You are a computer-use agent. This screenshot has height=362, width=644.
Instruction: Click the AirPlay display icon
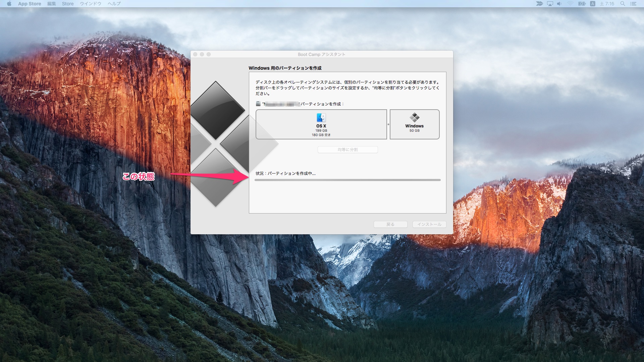click(550, 4)
